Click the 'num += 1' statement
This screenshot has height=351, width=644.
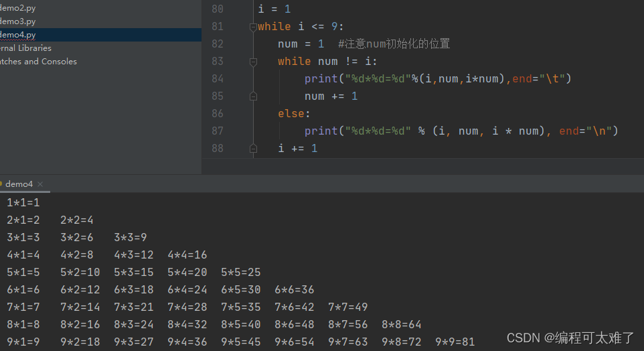(x=331, y=96)
